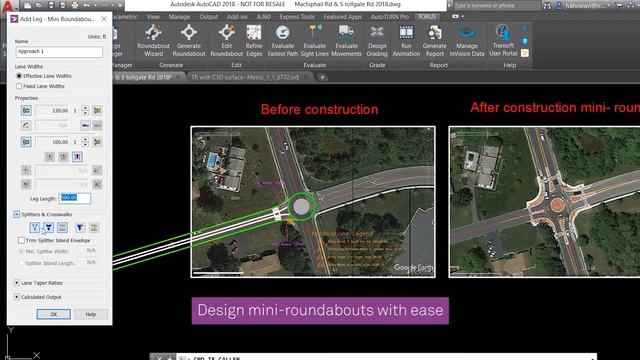640x360 pixels.
Task: Click Help button in Add Leg dialog
Action: 91,314
